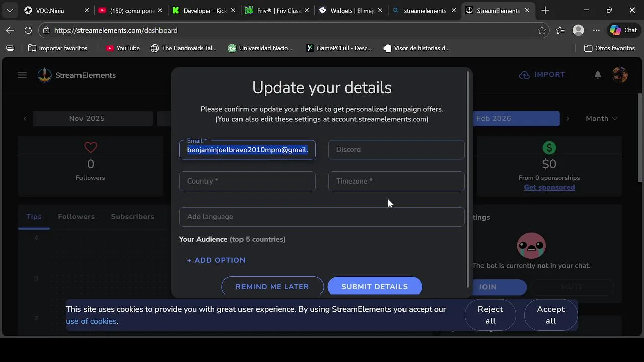Open the Get sponsored link
This screenshot has height=362, width=644.
pos(549,187)
